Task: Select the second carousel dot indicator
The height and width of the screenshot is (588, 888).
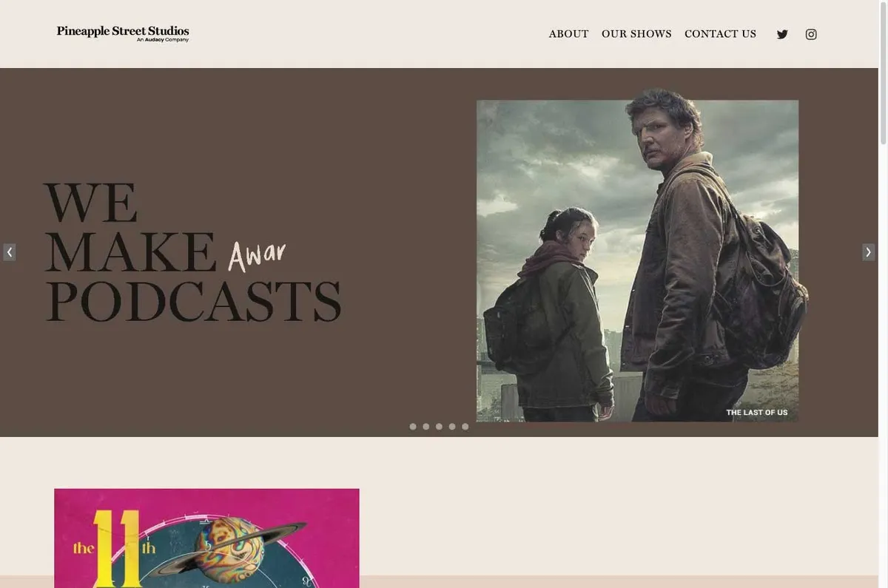Action: [426, 427]
